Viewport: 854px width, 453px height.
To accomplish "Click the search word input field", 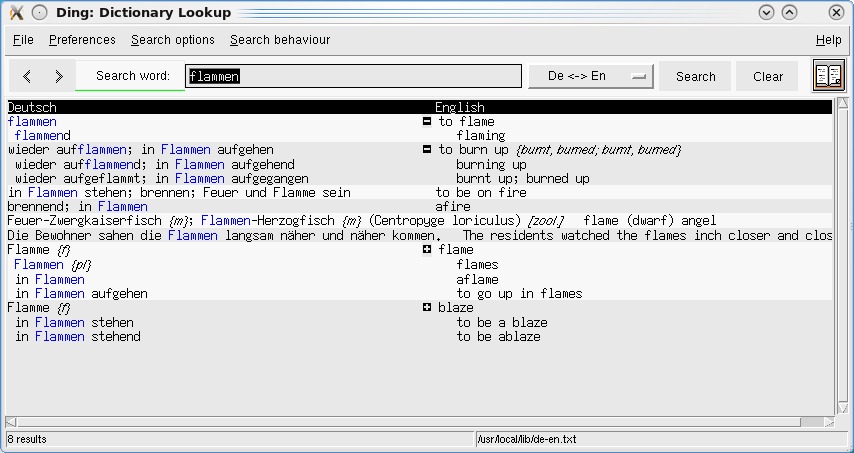I will [354, 76].
